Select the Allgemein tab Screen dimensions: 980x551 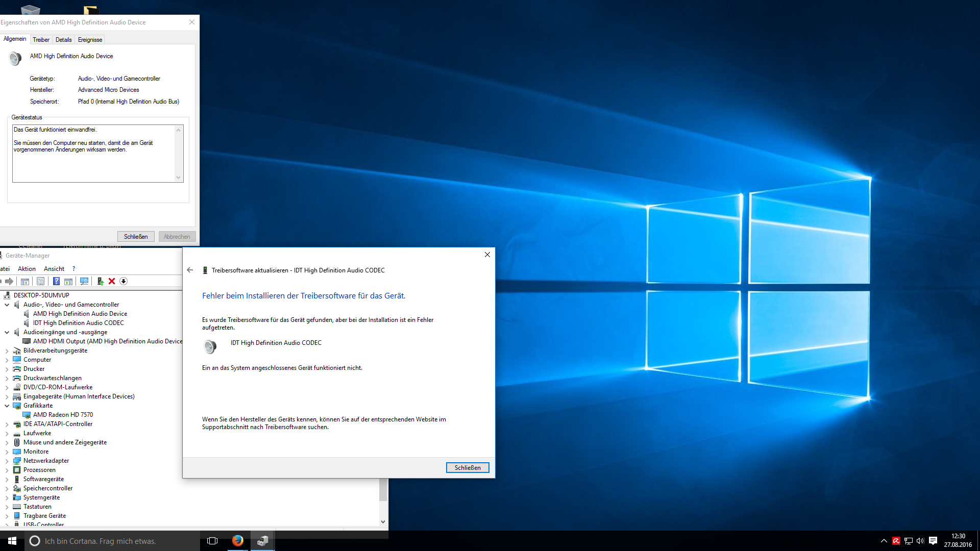pos(15,39)
